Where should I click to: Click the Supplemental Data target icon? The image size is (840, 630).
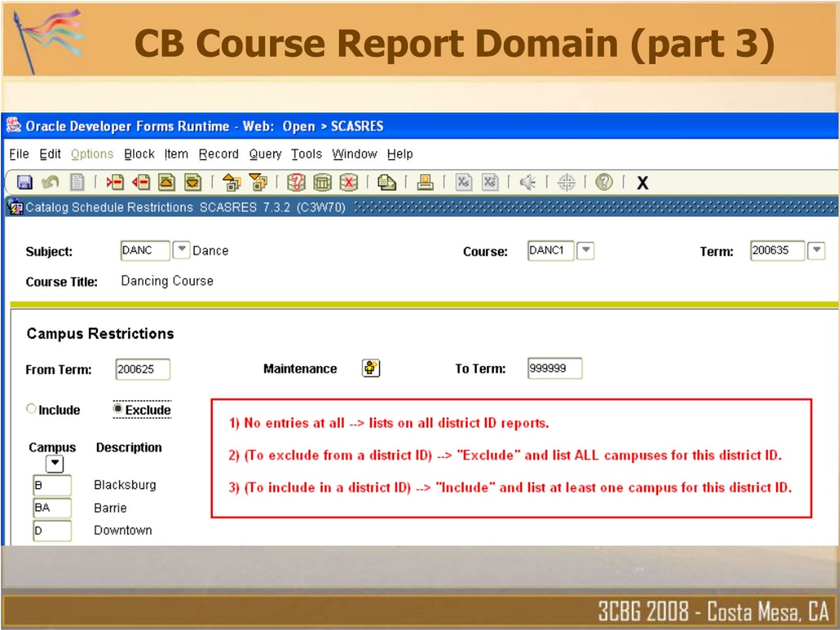coord(566,183)
